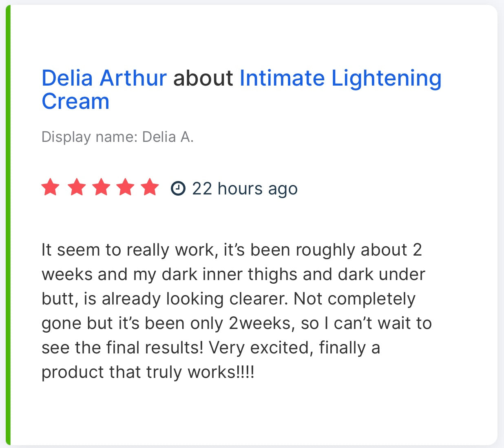The height and width of the screenshot is (448, 504).
Task: Click the "Display name: Delia A." label
Action: click(x=117, y=137)
